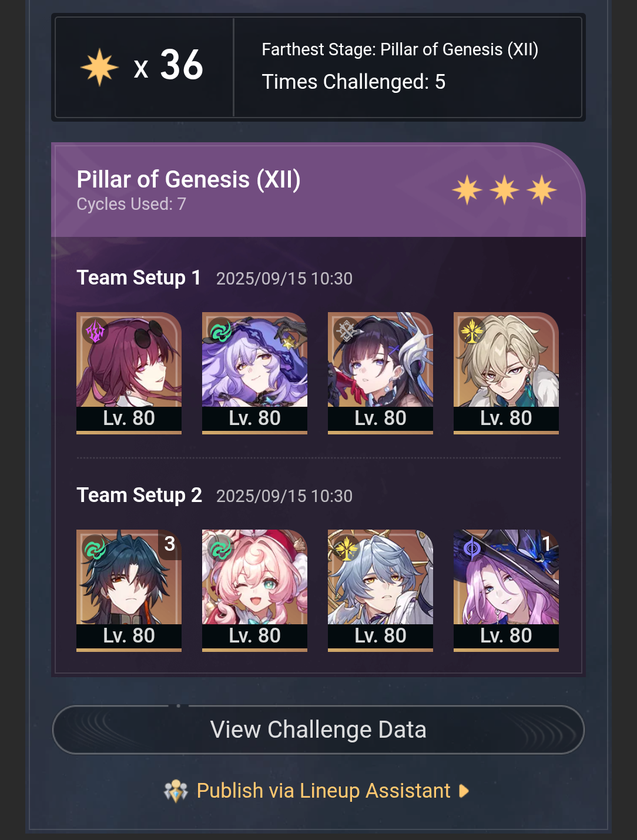
Task: Click the gold star icon beside x 36
Action: click(x=99, y=68)
